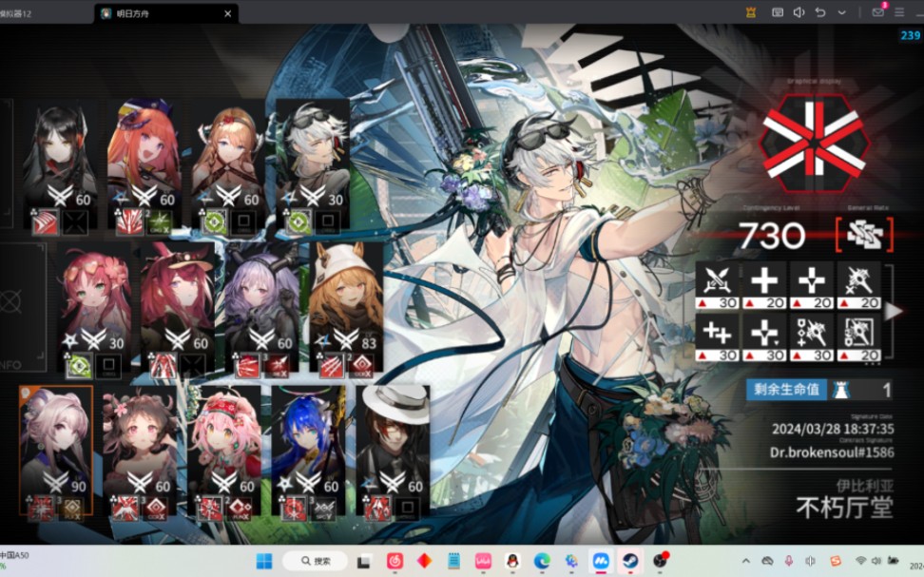924x577 pixels.
Task: Select the mace with shield symbols contract tag
Action: [812, 337]
